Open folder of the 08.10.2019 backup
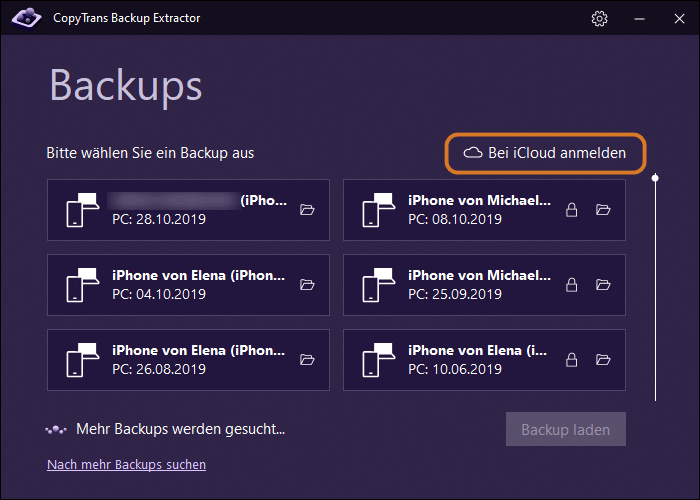 tap(603, 209)
